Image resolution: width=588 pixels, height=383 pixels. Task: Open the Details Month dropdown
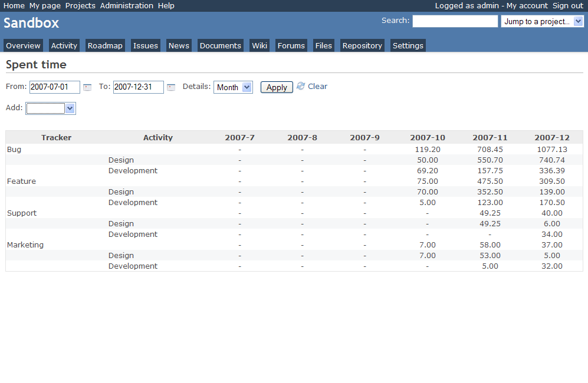tap(233, 87)
